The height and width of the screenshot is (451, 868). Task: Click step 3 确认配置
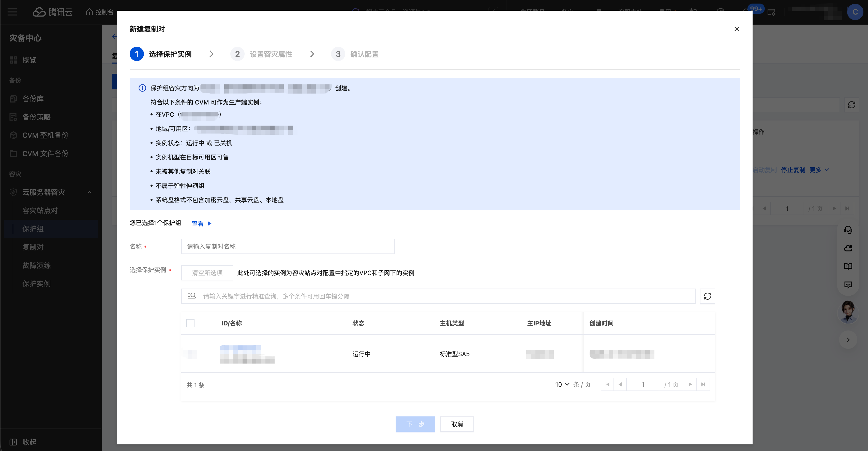[x=355, y=54]
